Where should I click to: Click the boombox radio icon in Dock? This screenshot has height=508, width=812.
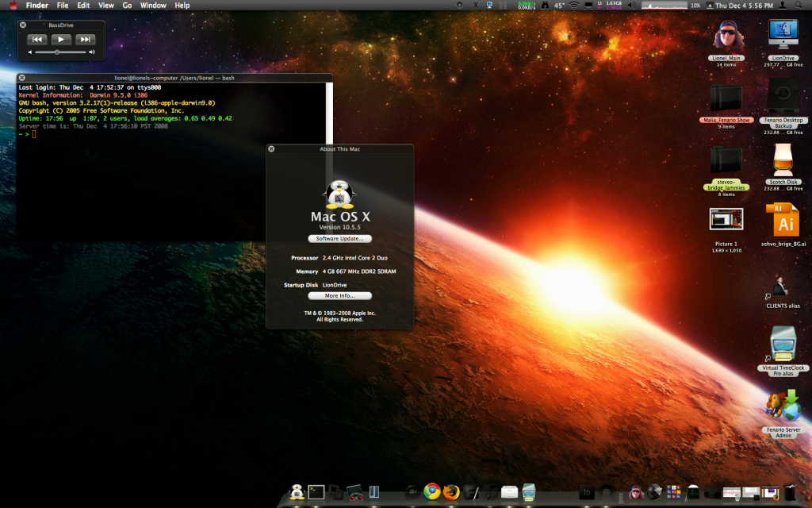713,492
